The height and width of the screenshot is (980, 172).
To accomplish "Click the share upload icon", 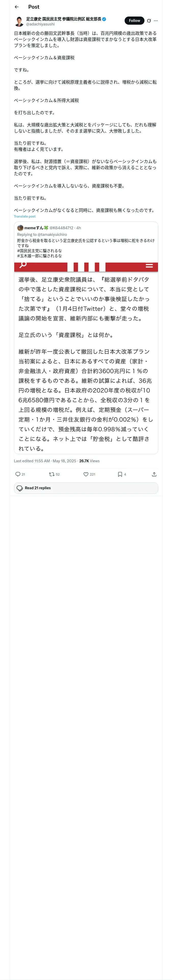I will click(154, 474).
